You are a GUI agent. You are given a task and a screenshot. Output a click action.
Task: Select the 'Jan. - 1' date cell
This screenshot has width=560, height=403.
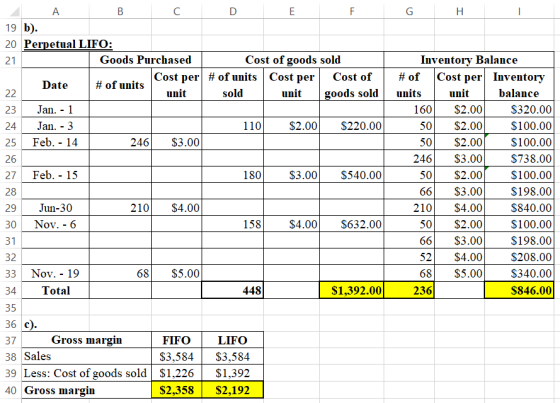point(55,109)
